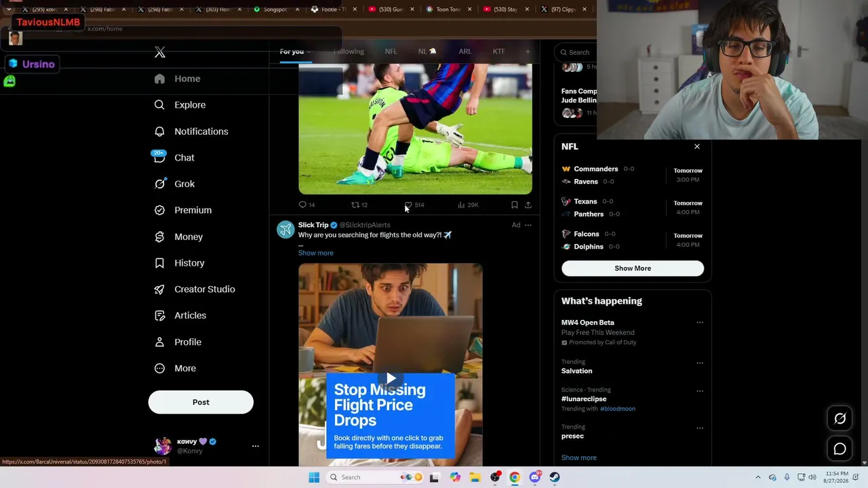Viewport: 868px width, 488px height.
Task: Open the Texans vs Panthers game
Action: click(x=632, y=207)
